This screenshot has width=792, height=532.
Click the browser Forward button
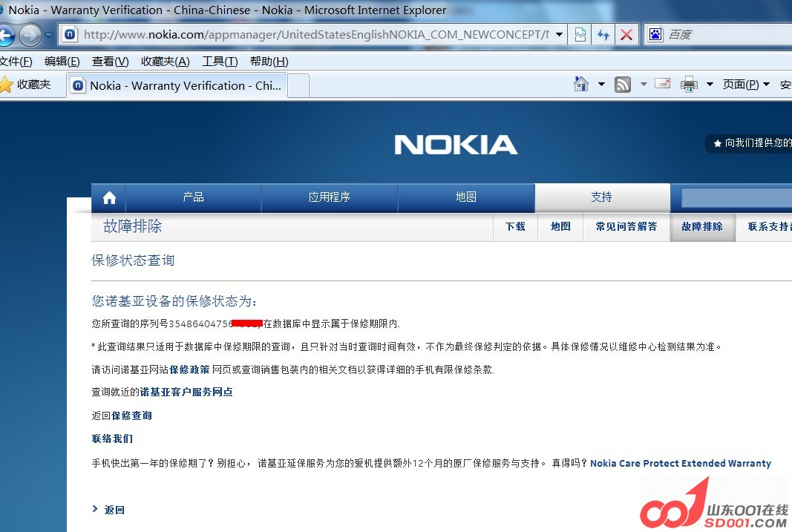[30, 35]
